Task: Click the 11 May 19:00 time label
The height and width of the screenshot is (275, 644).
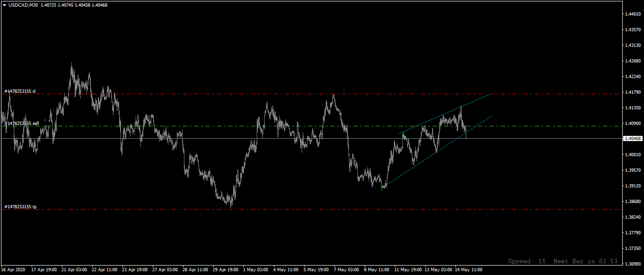Action: pyautogui.click(x=408, y=270)
